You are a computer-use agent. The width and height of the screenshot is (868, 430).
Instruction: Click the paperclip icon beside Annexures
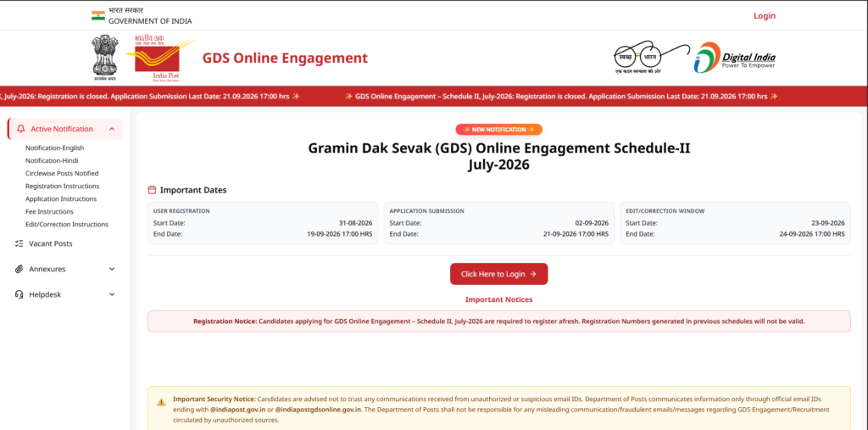point(19,269)
